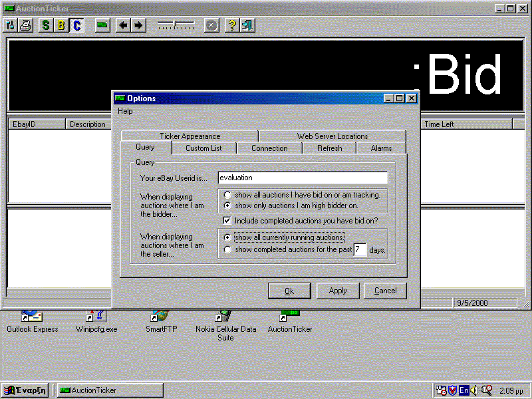Switch to the Refresh tab
The width and height of the screenshot is (532, 399).
click(330, 148)
